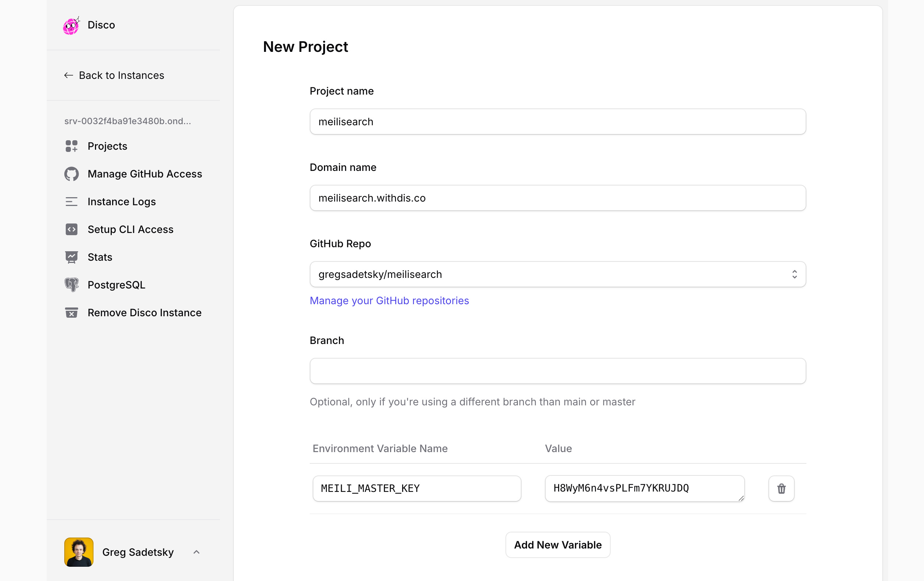Click the Stats chart icon

[x=71, y=257]
